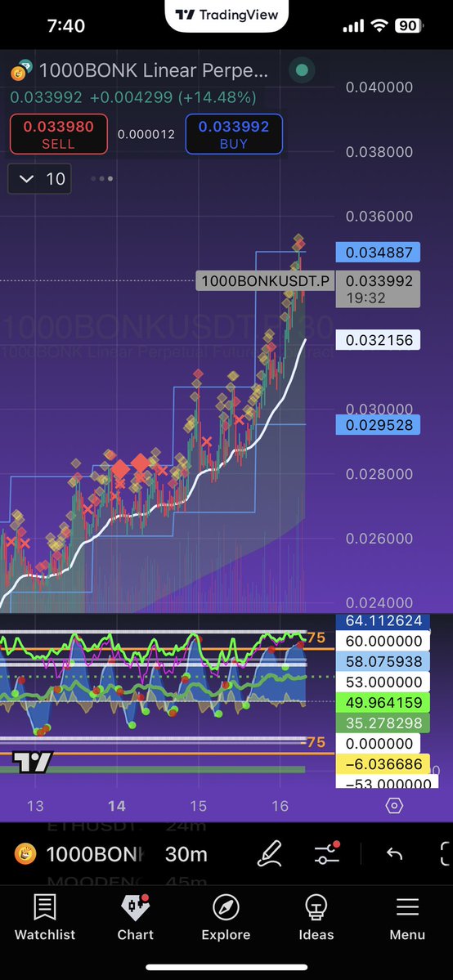Tap the 1000BONKUSDT.P price line label
This screenshot has height=980, width=453.
(265, 280)
